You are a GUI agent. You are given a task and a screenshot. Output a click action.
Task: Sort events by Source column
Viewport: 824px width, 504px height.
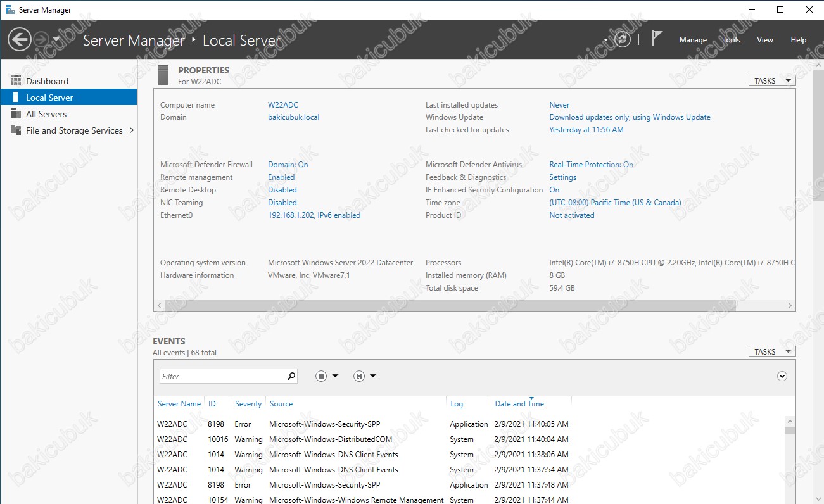click(281, 404)
